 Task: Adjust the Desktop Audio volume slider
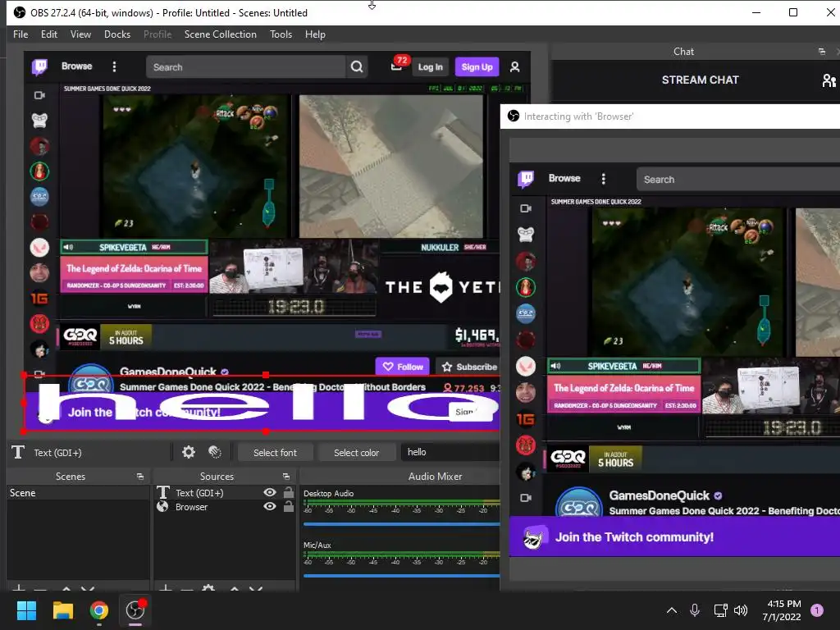(401, 524)
